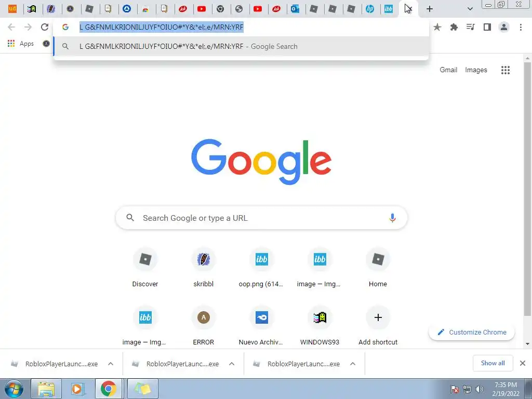The height and width of the screenshot is (399, 532).
Task: Open the profile avatar menu
Action: click(504, 27)
